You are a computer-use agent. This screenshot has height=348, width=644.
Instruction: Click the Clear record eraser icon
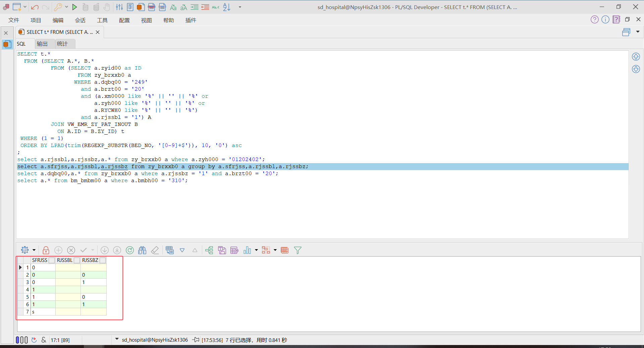pos(155,250)
